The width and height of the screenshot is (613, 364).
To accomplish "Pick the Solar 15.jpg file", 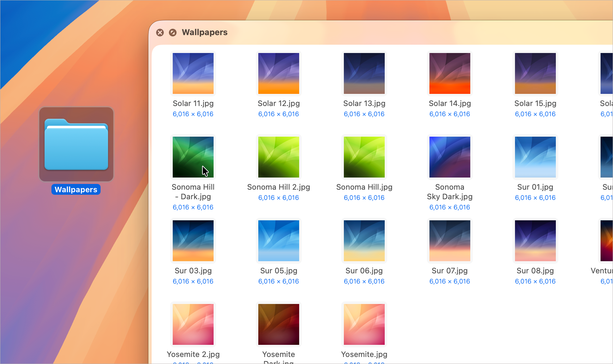I will point(535,73).
